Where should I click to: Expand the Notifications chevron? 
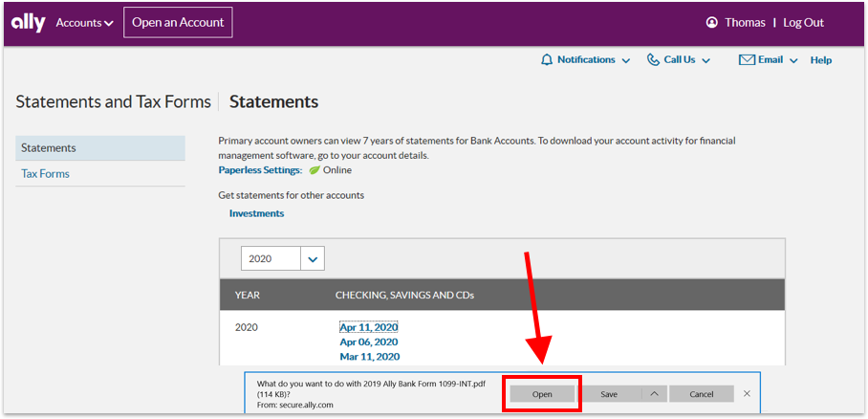[625, 60]
